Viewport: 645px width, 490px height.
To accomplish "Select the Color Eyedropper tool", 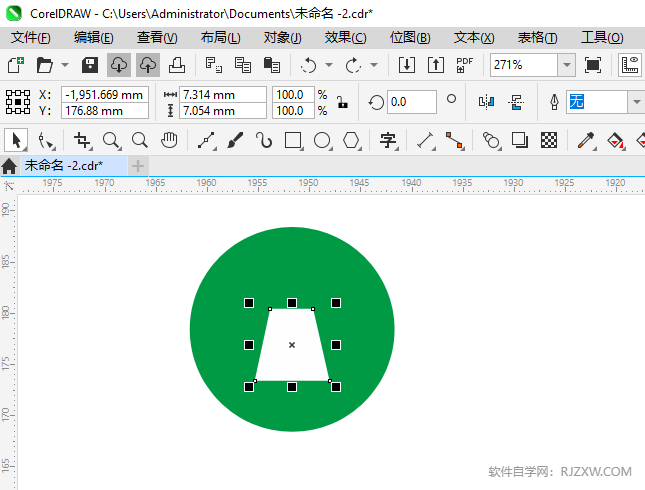I will [586, 141].
